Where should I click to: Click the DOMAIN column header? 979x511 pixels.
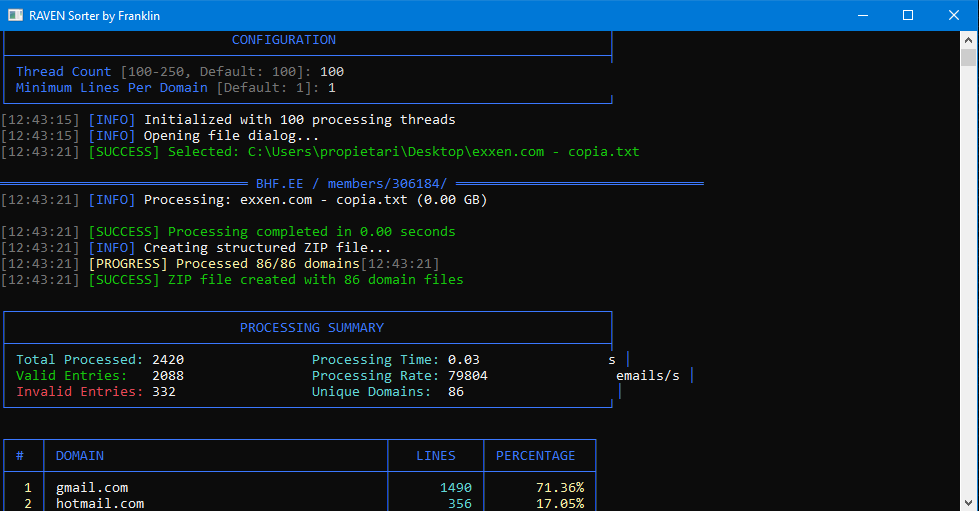click(80, 456)
